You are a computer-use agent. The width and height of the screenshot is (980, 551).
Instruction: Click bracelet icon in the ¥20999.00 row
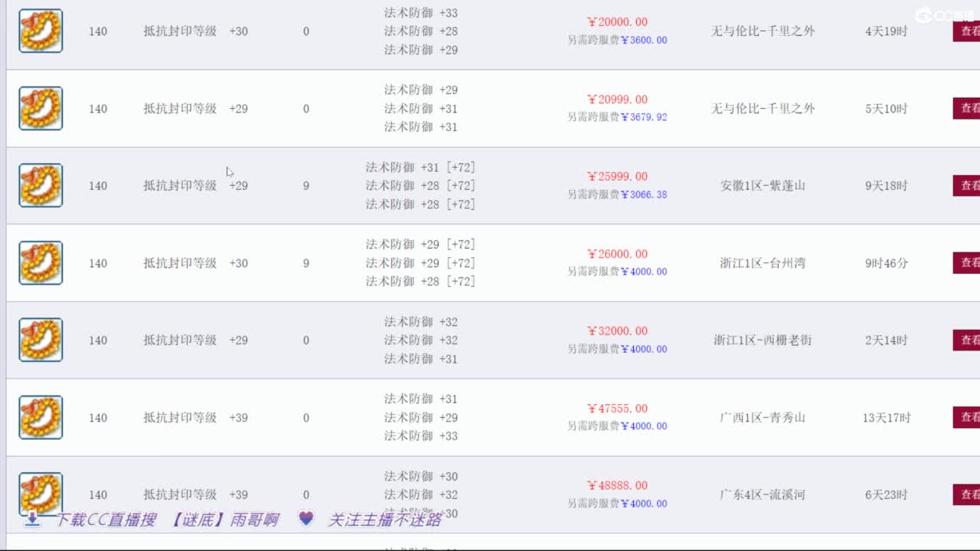[x=41, y=108]
